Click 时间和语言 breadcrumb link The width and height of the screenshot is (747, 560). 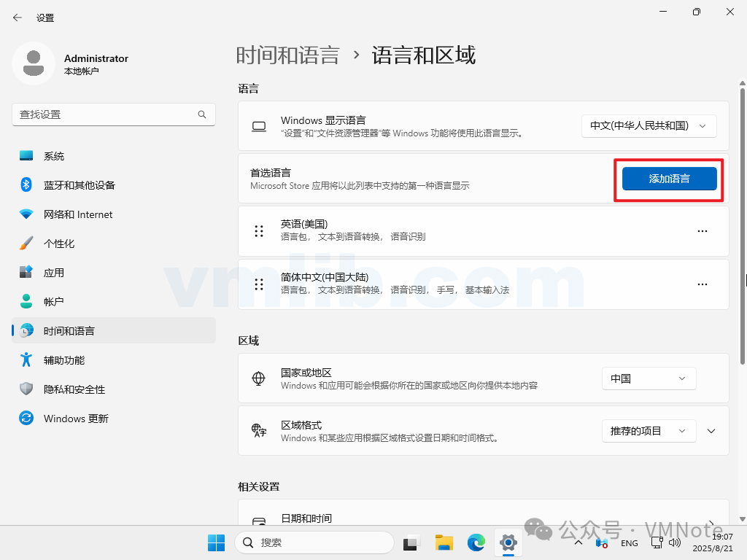(287, 55)
